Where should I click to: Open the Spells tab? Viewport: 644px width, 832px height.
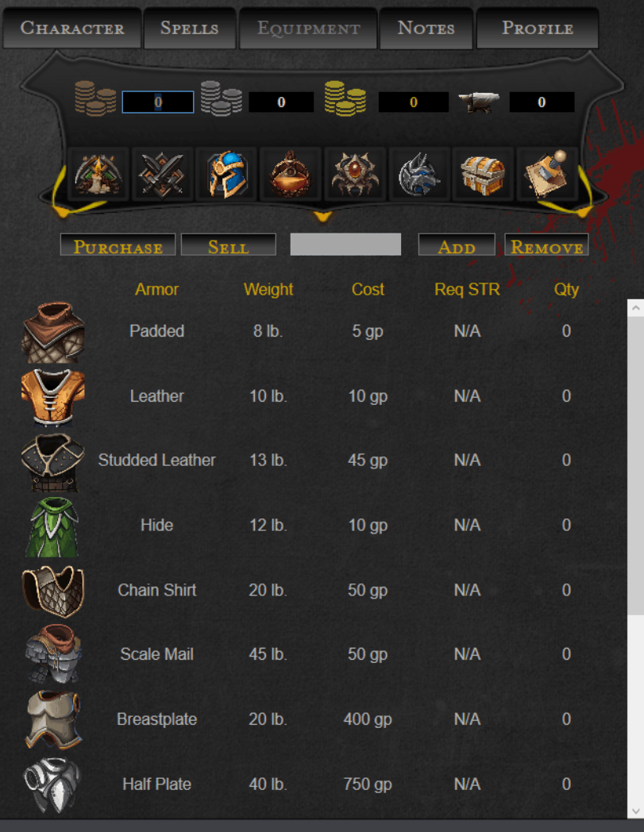190,28
